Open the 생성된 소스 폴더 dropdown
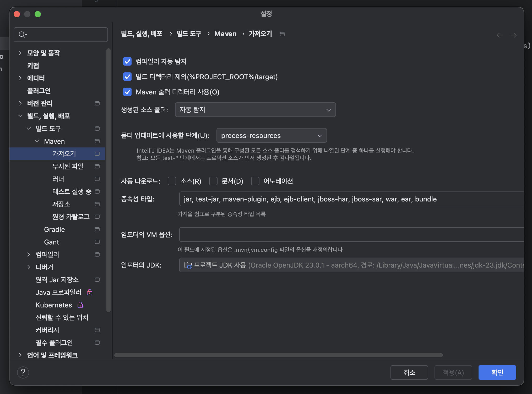The height and width of the screenshot is (394, 532). [255, 110]
